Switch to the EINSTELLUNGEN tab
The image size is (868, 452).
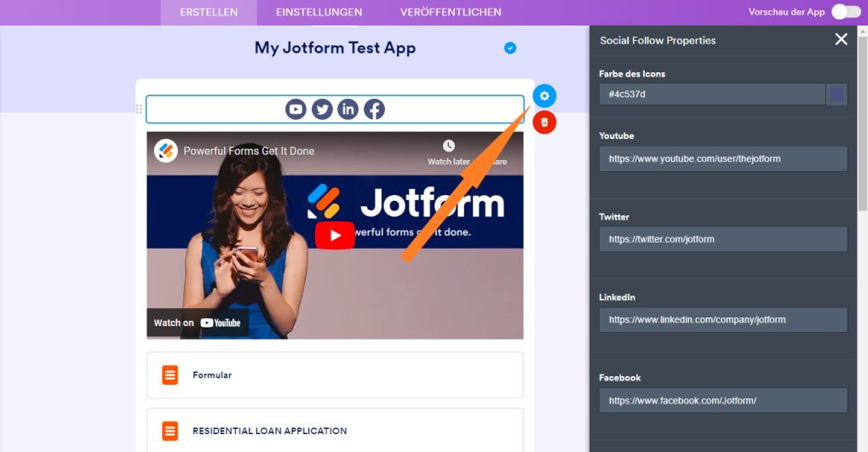[319, 12]
